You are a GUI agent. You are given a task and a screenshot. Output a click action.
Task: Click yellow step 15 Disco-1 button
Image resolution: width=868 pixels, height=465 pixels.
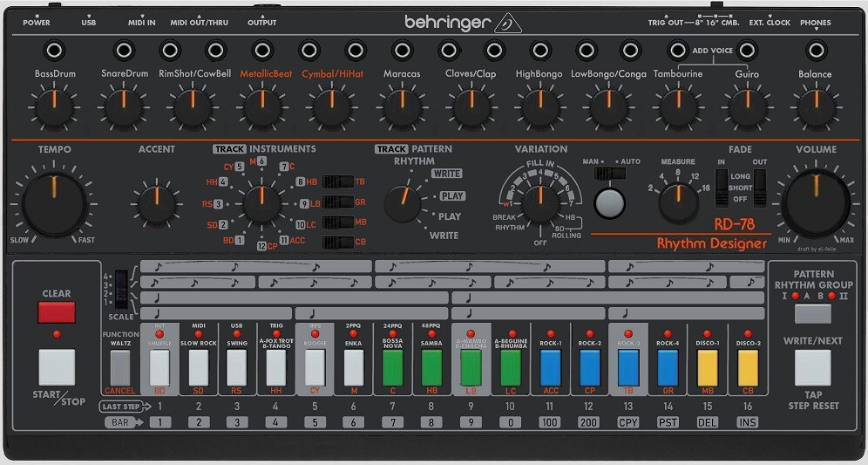[x=708, y=367]
